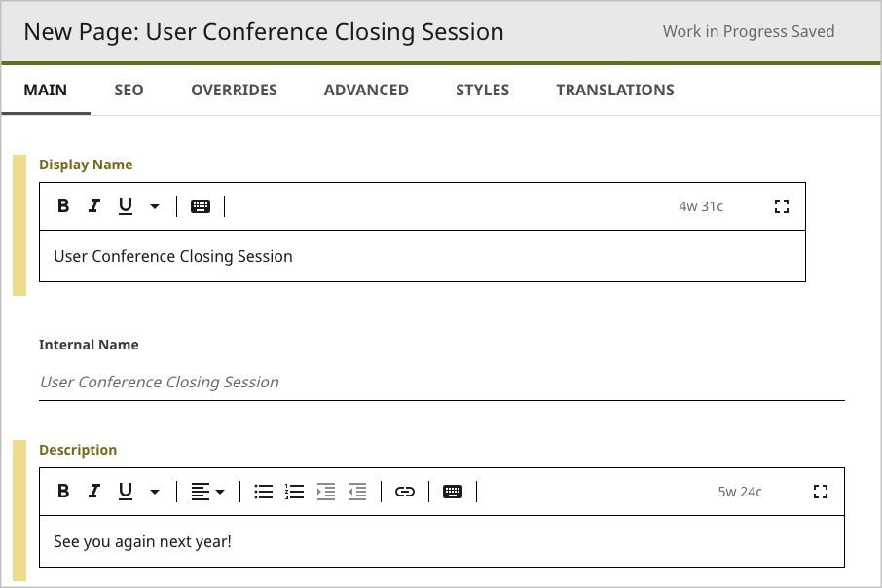Open more text formatting dropdown in Description
The image size is (882, 588).
pyautogui.click(x=155, y=492)
